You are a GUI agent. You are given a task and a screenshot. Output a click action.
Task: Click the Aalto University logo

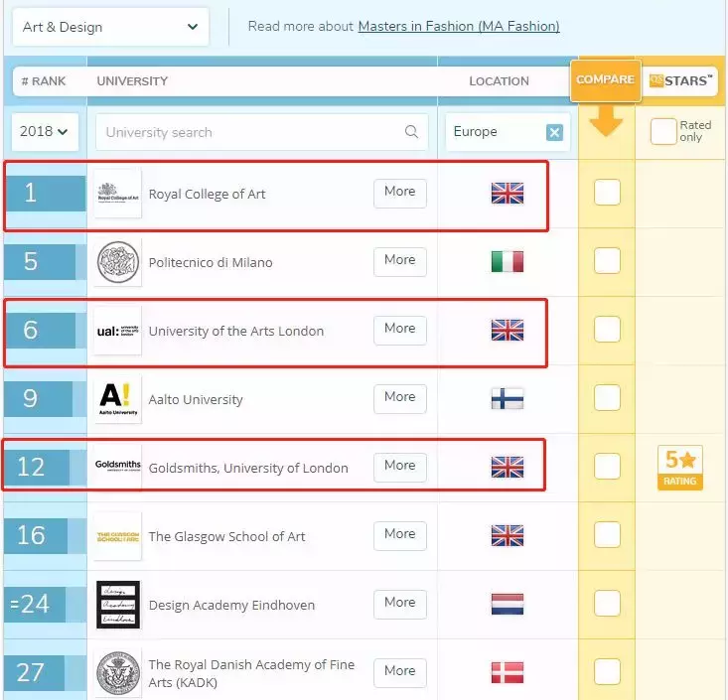pos(118,399)
